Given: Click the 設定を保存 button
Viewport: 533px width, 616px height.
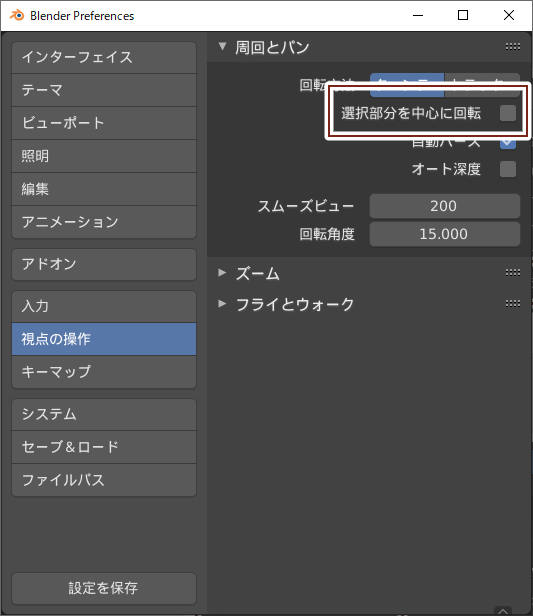Looking at the screenshot, I should [104, 588].
